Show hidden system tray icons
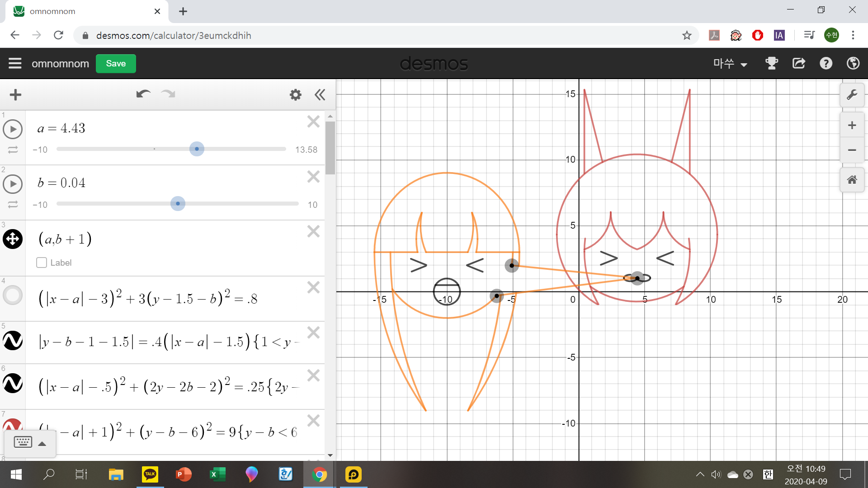 (x=700, y=474)
